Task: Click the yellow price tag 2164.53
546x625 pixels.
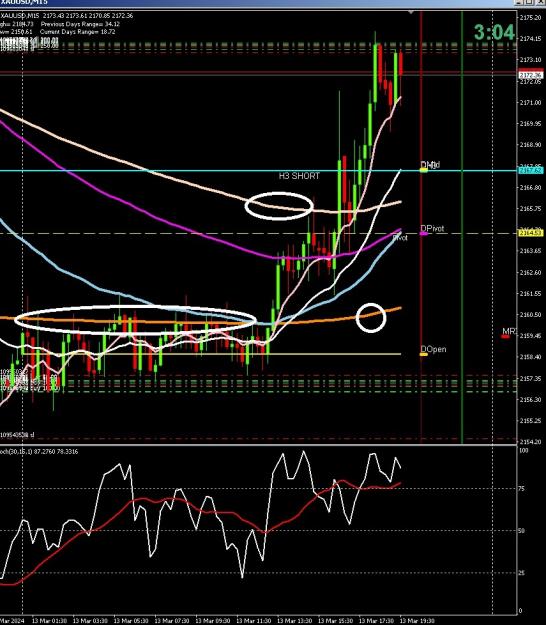Action: point(530,233)
